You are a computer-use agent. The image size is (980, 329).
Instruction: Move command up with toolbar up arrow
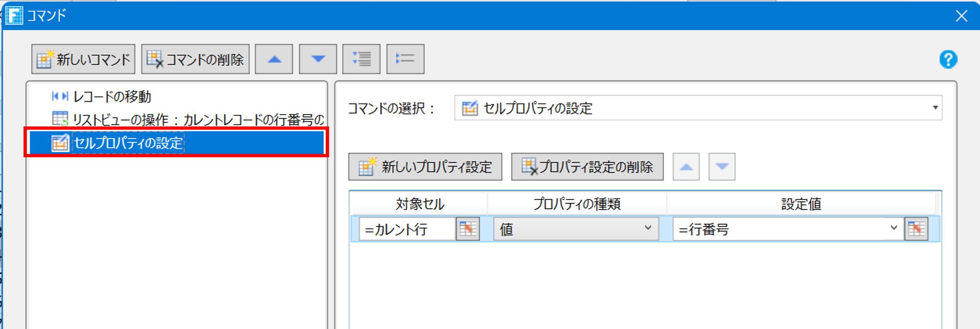pos(274,59)
